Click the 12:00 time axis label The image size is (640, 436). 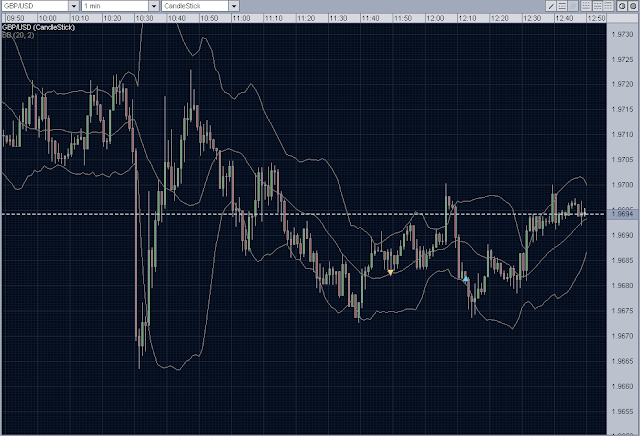coord(435,18)
